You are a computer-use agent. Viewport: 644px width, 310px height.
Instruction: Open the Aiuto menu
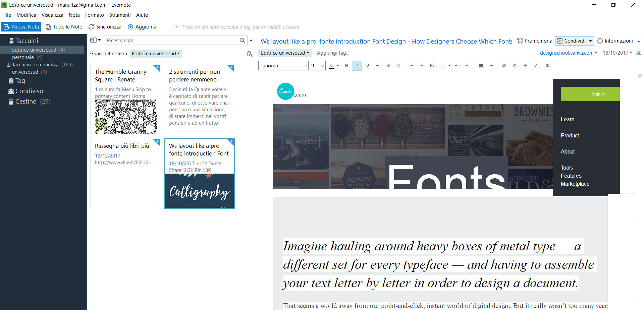click(142, 15)
